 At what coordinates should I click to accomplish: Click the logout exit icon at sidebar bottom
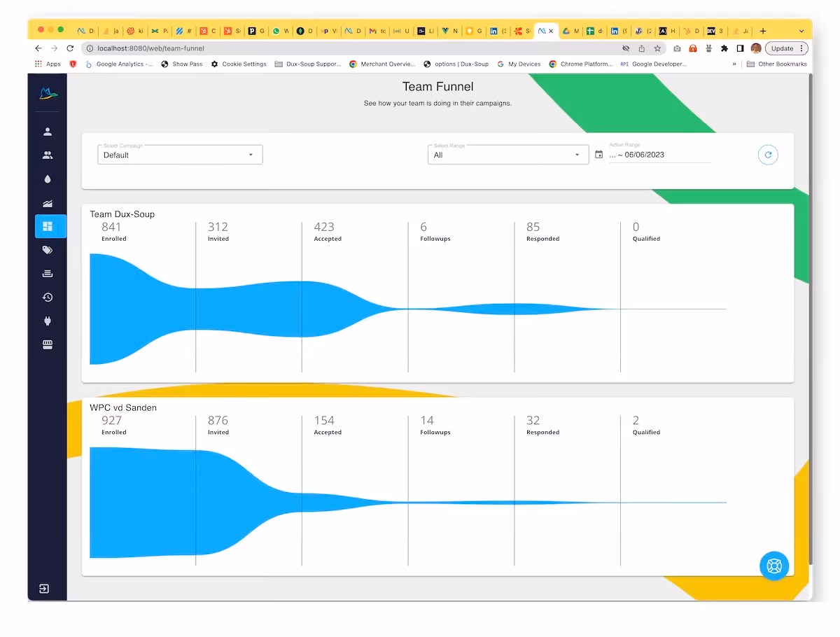(x=44, y=589)
